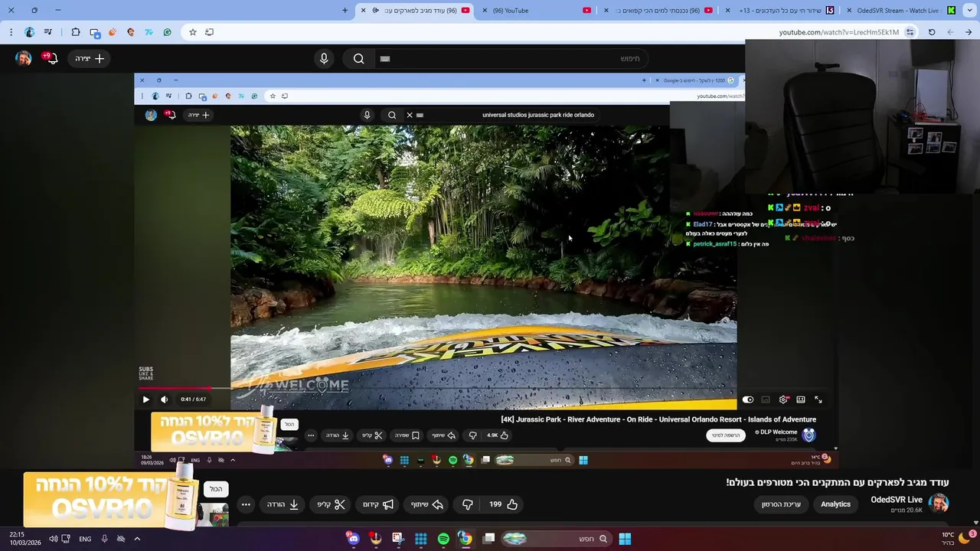Viewport: 980px width, 551px height.
Task: Reload the page with the refresh icon
Action: [932, 32]
